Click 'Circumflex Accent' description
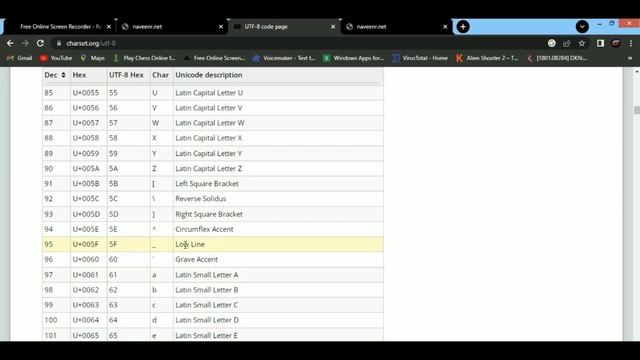 click(204, 229)
